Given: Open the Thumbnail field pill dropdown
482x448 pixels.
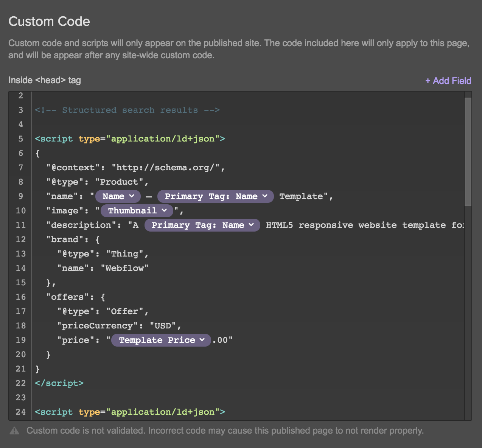Looking at the screenshot, I should tap(137, 211).
